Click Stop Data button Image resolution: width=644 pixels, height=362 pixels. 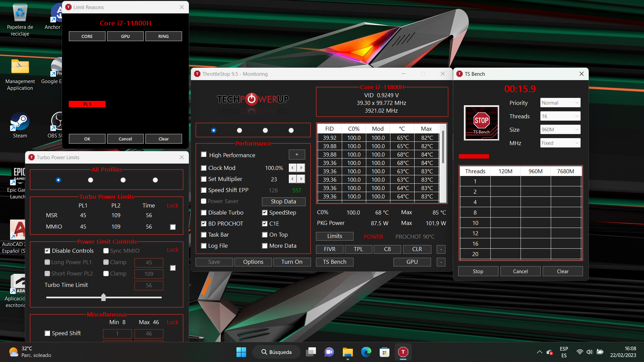(x=283, y=201)
